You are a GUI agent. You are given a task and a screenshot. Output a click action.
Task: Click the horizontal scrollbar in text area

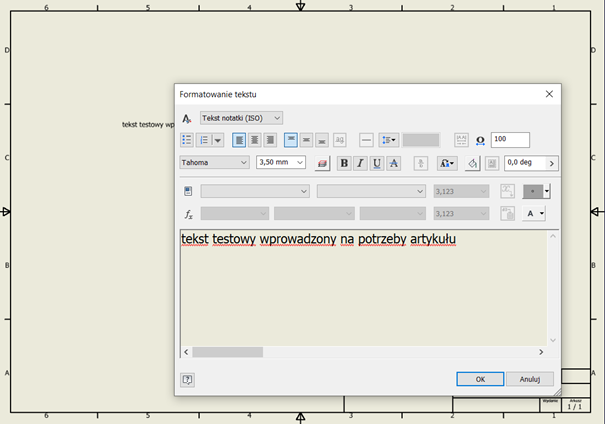227,352
